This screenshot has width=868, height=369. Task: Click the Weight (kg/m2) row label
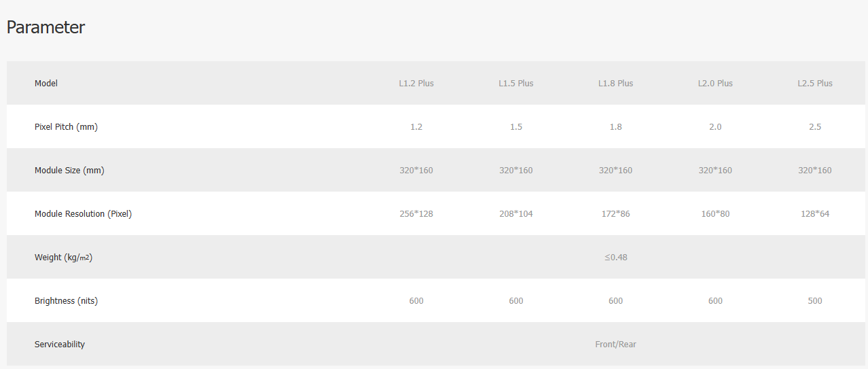(63, 258)
